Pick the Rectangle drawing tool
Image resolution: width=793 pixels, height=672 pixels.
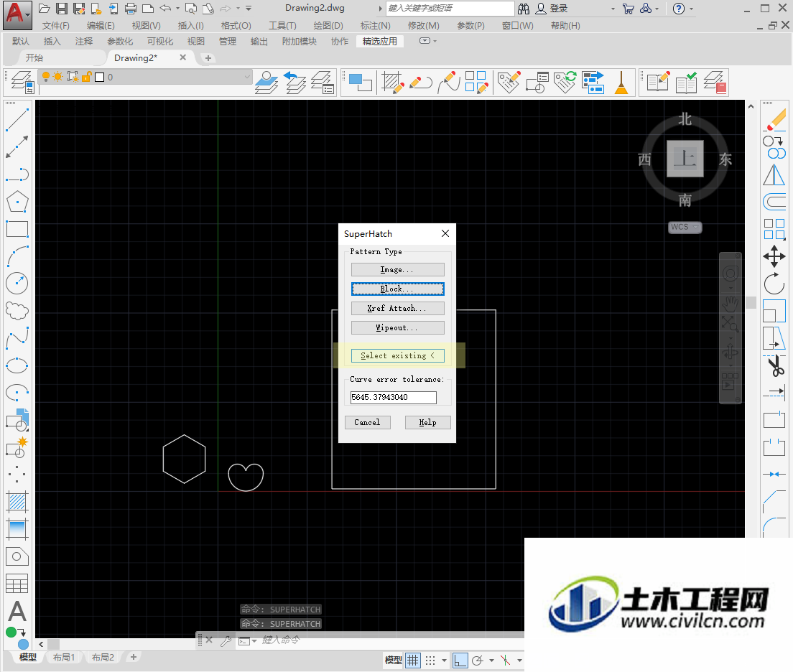tap(17, 229)
